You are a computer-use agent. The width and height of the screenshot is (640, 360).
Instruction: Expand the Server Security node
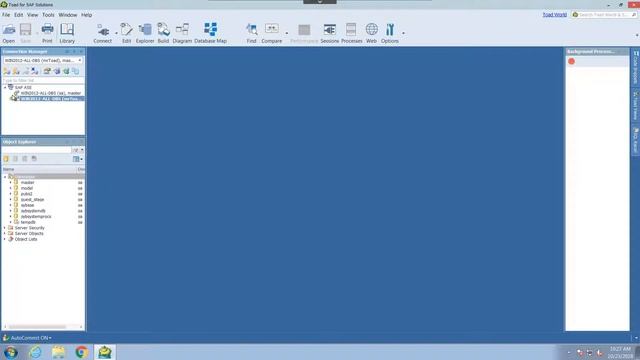tap(5, 228)
